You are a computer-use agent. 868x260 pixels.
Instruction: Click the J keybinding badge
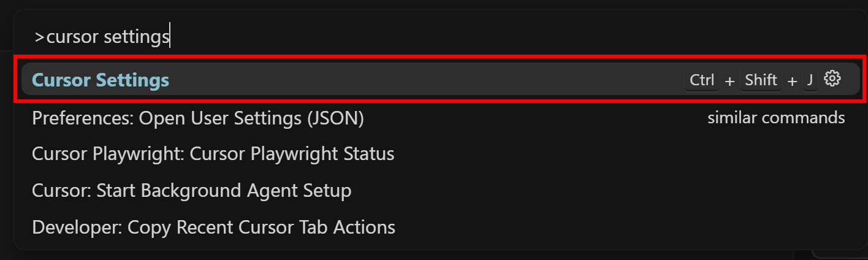pos(810,80)
